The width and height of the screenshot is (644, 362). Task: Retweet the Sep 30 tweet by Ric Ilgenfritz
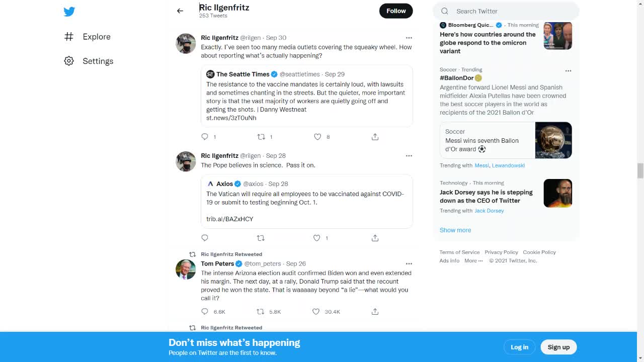261,137
